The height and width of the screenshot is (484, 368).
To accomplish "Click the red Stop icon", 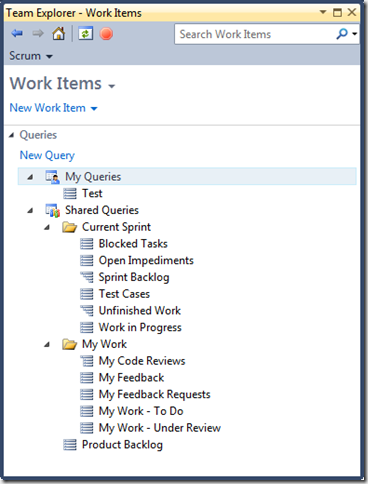I will 106,34.
